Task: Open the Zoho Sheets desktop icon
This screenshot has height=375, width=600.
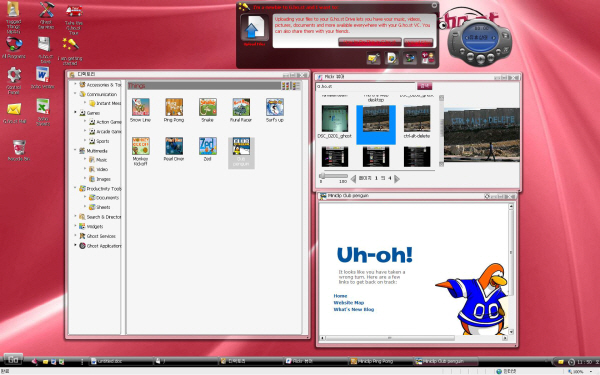Action: click(x=42, y=107)
